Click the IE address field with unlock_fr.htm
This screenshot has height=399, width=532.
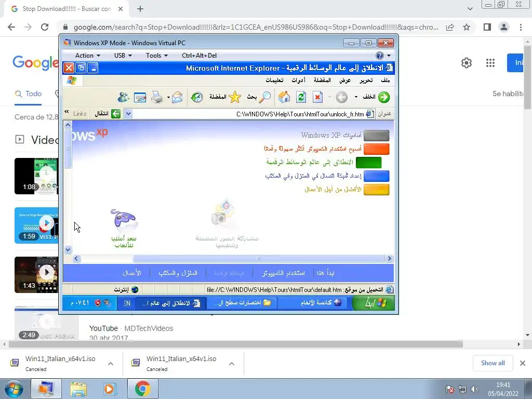(253, 114)
